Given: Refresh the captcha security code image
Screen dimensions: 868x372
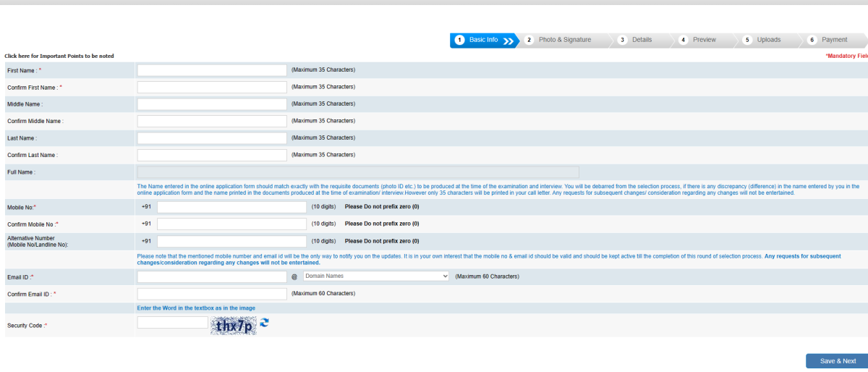Looking at the screenshot, I should (264, 323).
